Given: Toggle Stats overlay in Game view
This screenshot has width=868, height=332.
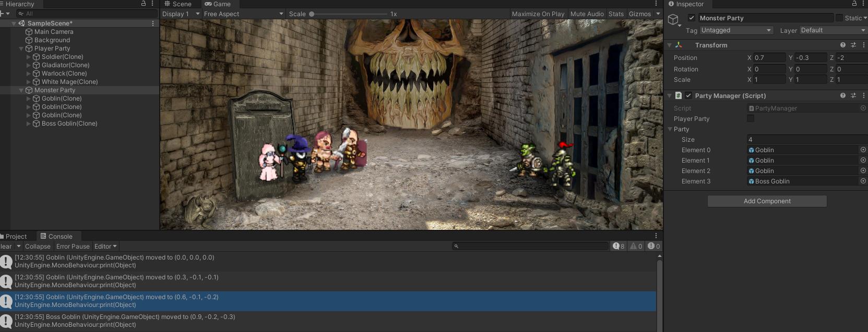Looking at the screenshot, I should [x=616, y=14].
